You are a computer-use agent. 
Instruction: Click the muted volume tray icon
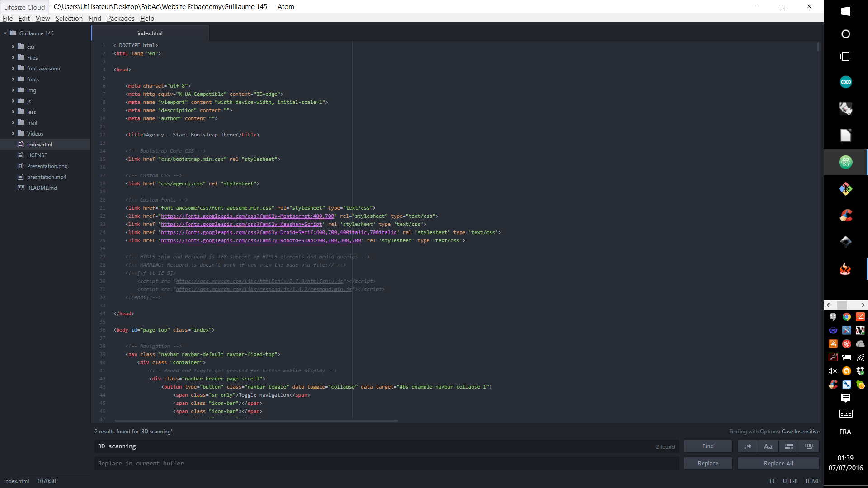click(833, 371)
